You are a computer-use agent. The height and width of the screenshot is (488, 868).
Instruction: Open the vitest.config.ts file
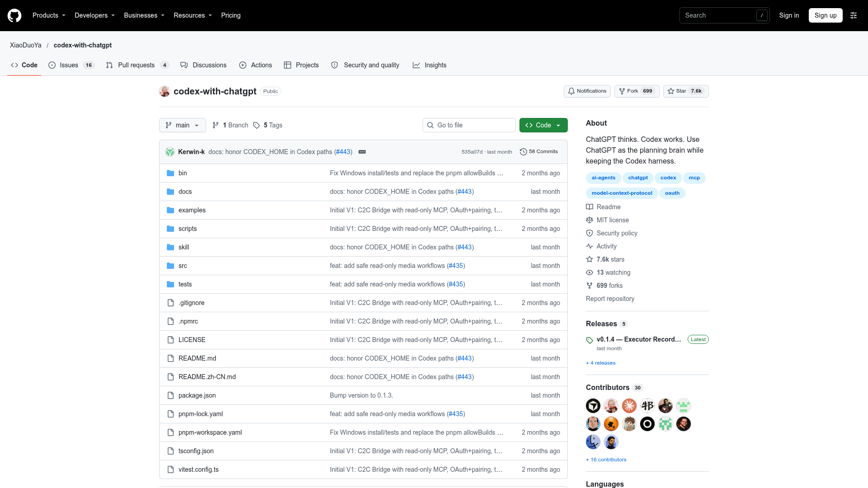[198, 469]
